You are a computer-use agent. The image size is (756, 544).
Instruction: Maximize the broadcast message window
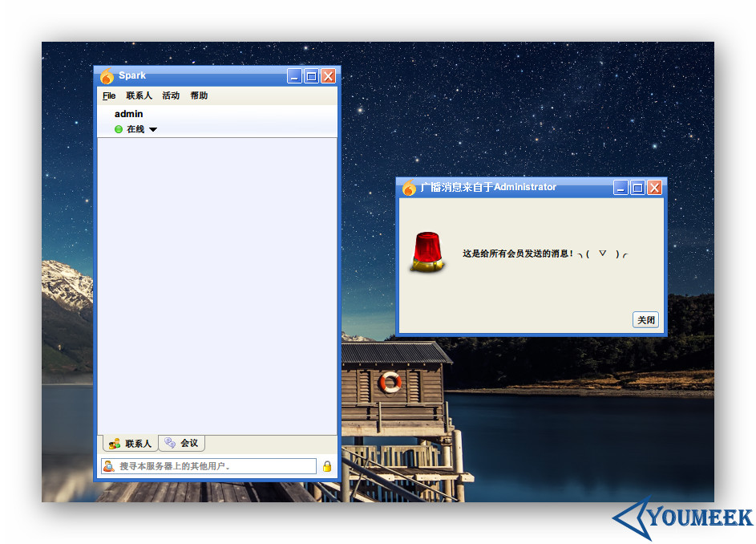pyautogui.click(x=637, y=188)
